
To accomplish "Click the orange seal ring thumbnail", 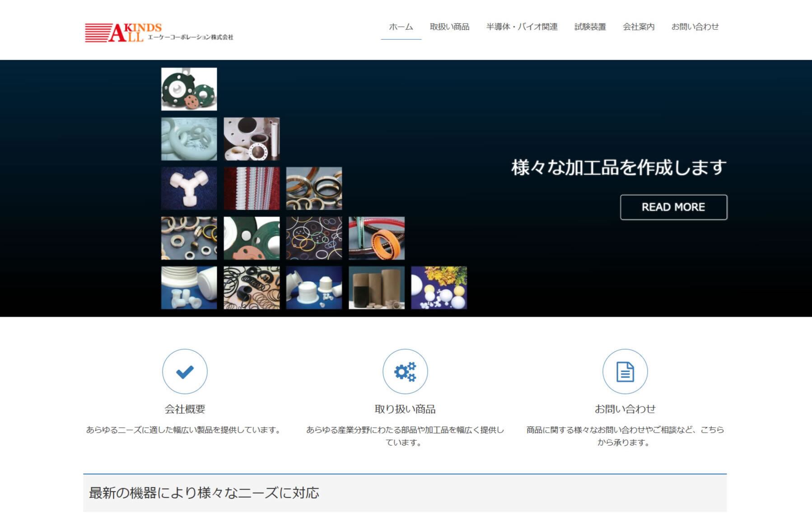I will (x=376, y=238).
